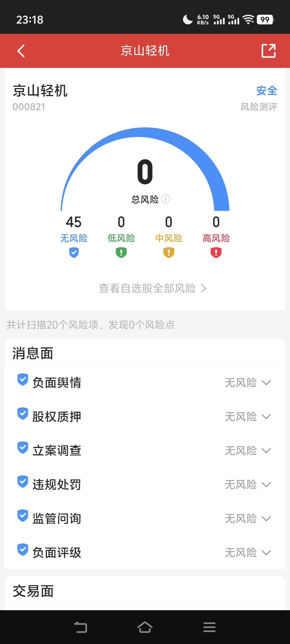
Task: Tap the yellow 中风险 shield icon
Action: click(x=169, y=253)
